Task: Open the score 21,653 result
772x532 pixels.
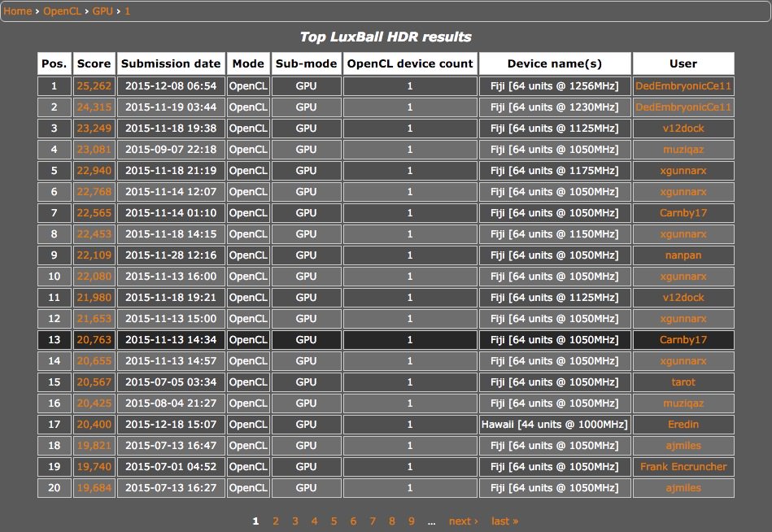Action: click(94, 318)
